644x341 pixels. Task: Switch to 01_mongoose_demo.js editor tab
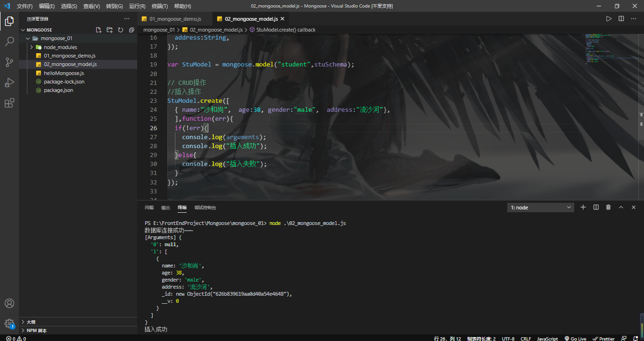pyautogui.click(x=175, y=19)
